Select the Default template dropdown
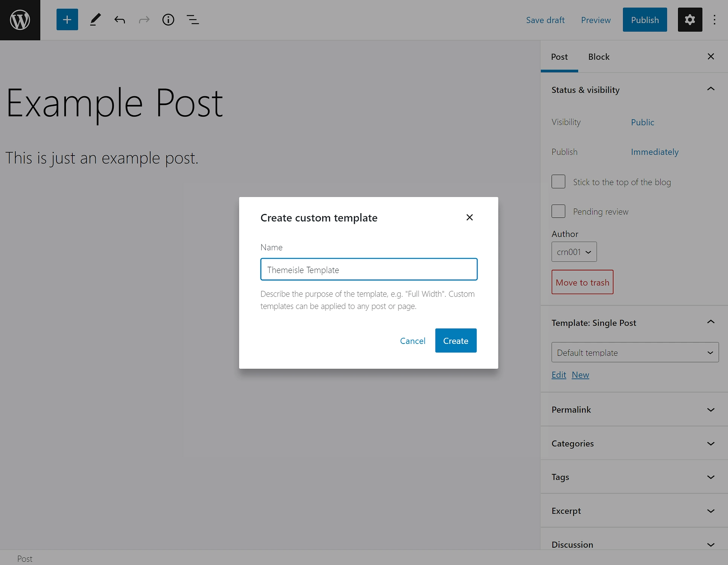The image size is (728, 565). pos(635,352)
